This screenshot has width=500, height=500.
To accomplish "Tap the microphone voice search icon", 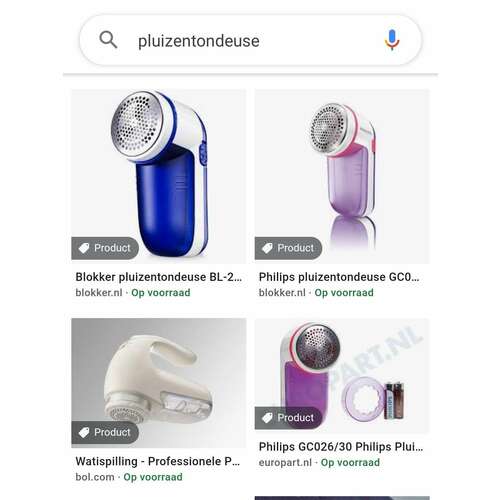I will click(x=392, y=40).
